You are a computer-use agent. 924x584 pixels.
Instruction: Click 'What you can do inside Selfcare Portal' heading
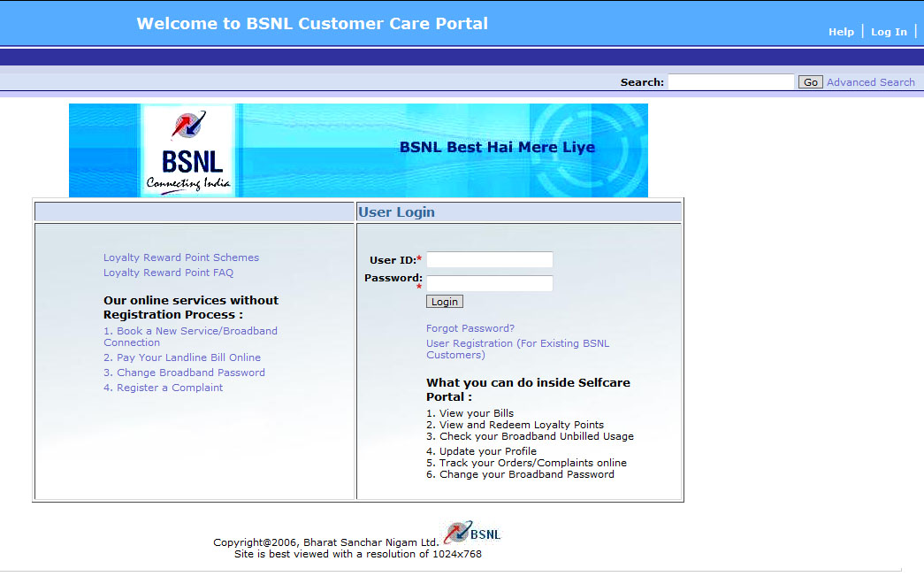coord(528,390)
